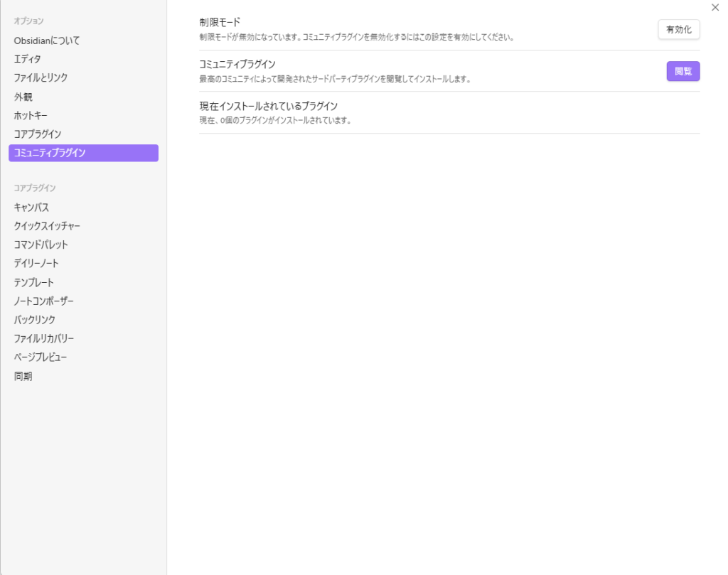Open the 同期 sync settings
728x575 pixels.
coord(23,376)
